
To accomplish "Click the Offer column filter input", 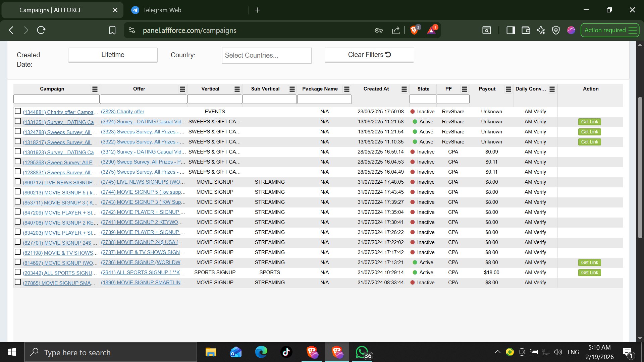I will pyautogui.click(x=143, y=99).
